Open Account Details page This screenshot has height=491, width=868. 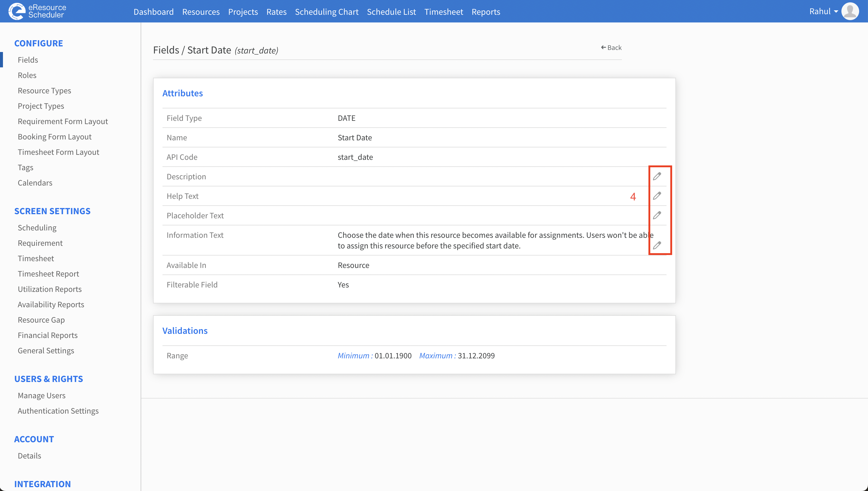(x=29, y=456)
